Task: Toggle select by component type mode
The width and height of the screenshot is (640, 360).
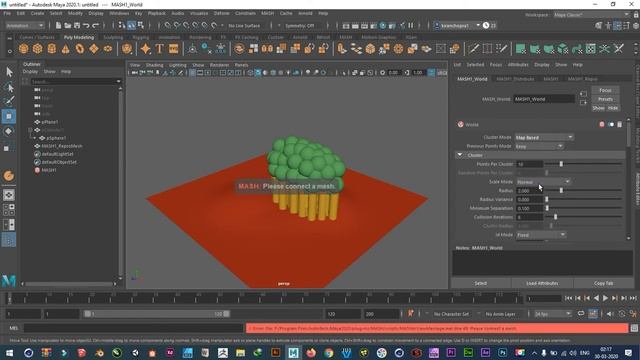Action: pos(140,25)
